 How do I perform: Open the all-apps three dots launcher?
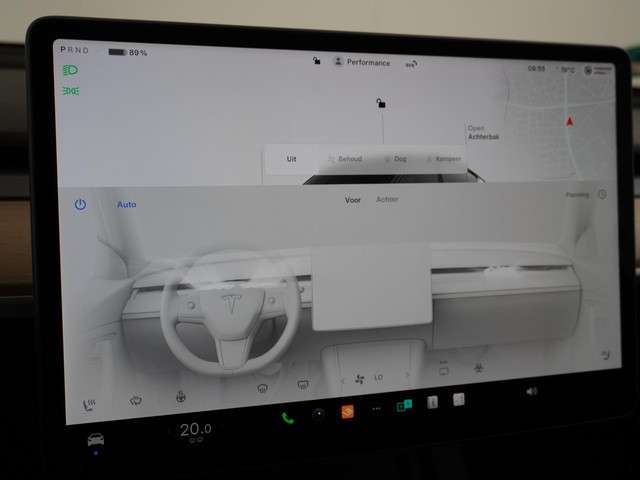376,408
